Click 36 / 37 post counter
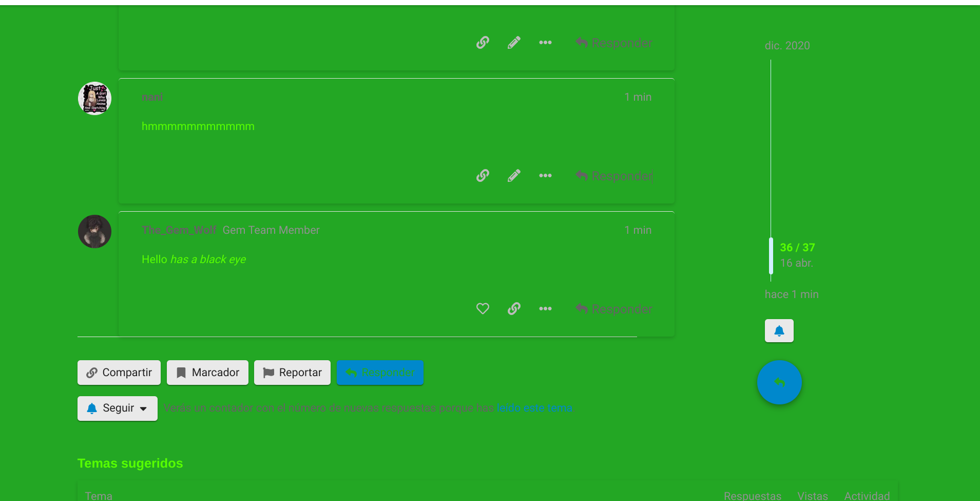 point(797,248)
